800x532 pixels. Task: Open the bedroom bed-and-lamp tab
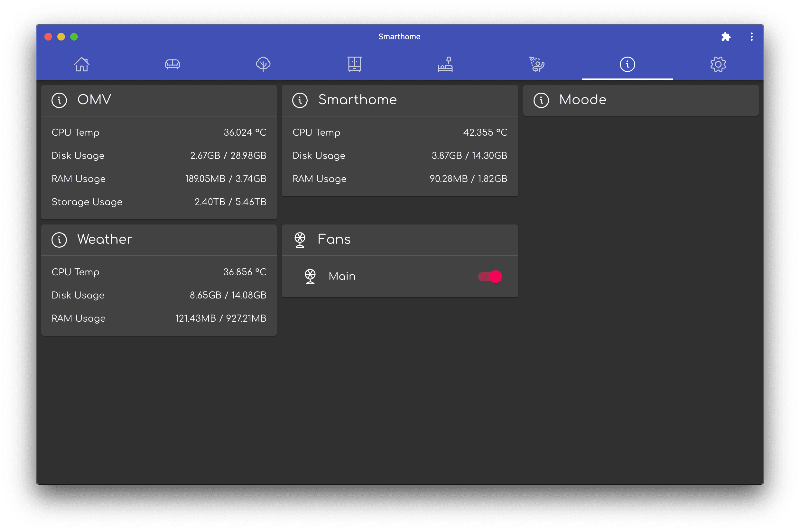click(x=445, y=64)
